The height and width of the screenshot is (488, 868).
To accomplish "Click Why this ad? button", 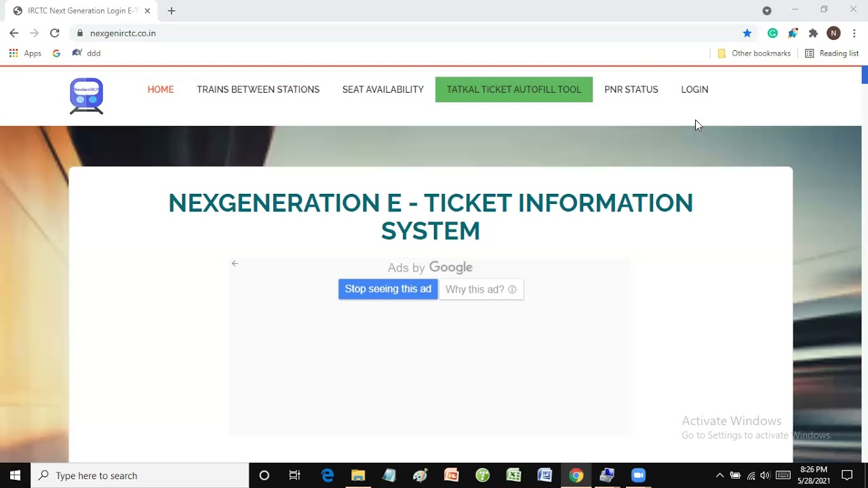I will (x=481, y=289).
